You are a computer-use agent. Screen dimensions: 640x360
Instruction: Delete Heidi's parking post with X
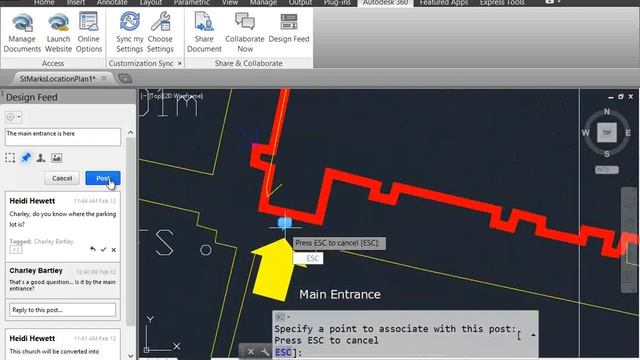(x=113, y=250)
